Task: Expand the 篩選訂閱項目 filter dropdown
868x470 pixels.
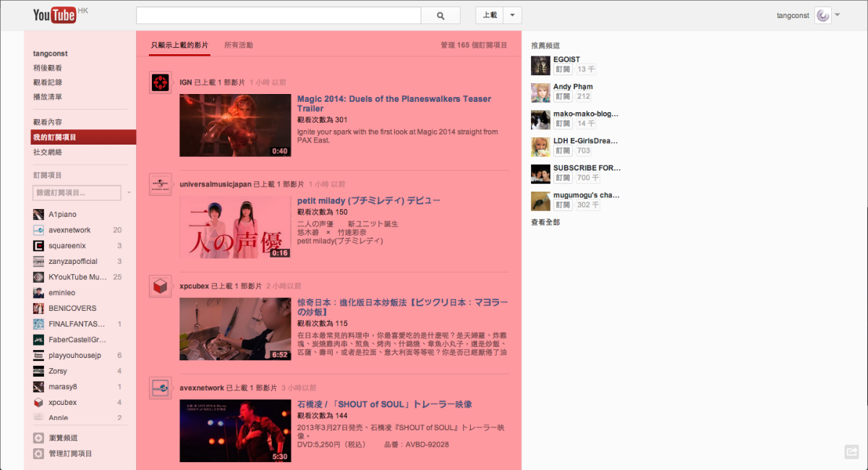Action: 129,193
